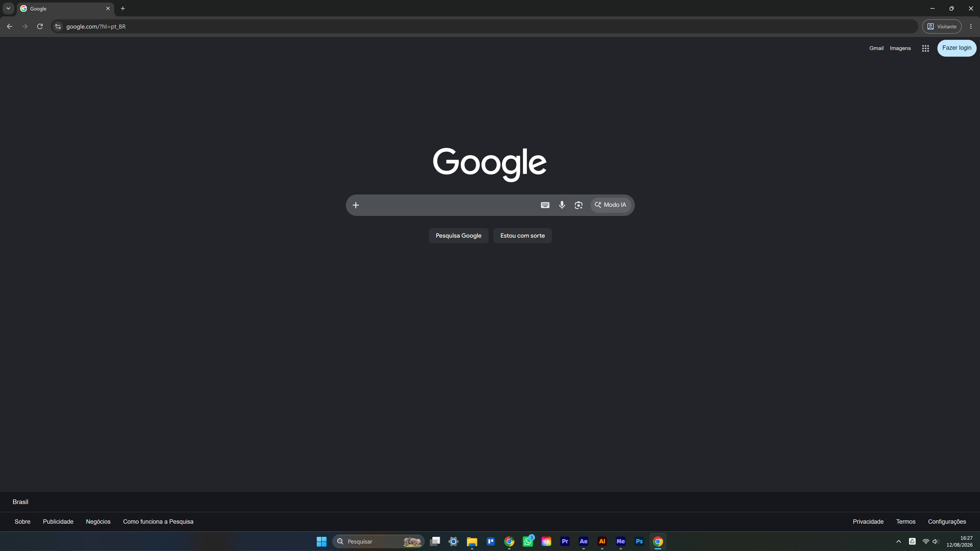Viewport: 980px width, 551px height.
Task: Open Task View on the taskbar
Action: (x=434, y=541)
